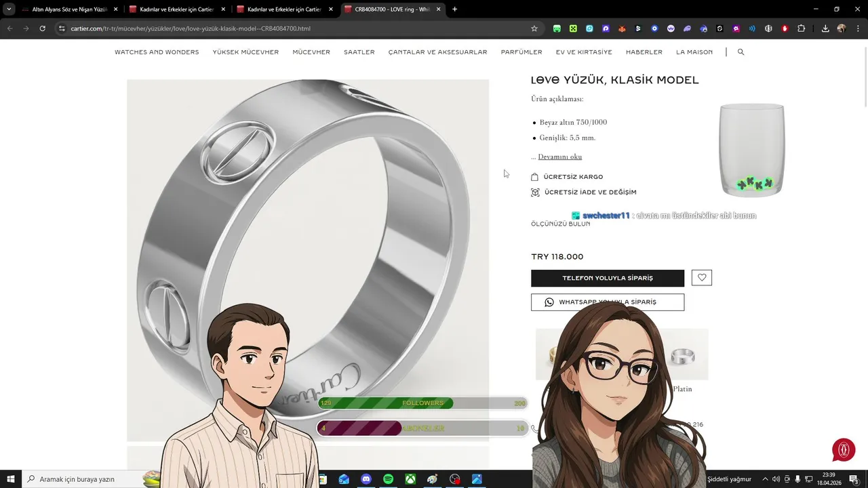Open the Extensions puzzle-piece menu
Screen dimensions: 868x488
tap(802, 28)
